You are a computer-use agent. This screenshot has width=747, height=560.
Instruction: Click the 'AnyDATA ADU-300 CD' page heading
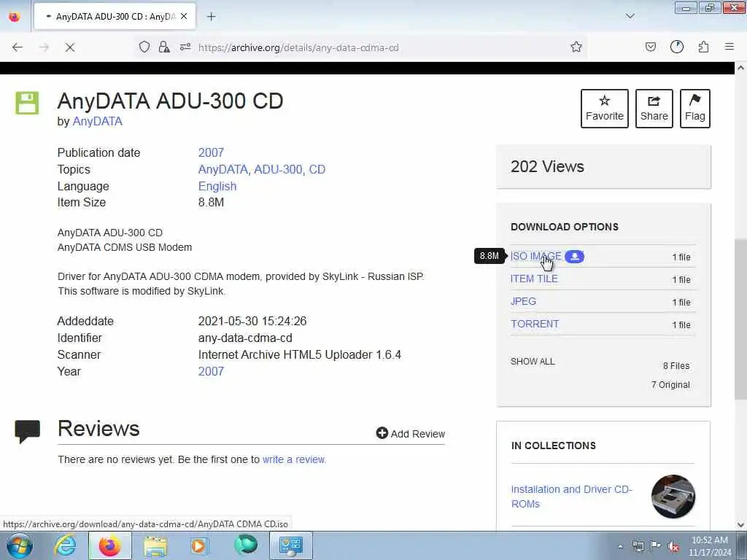[x=170, y=101]
